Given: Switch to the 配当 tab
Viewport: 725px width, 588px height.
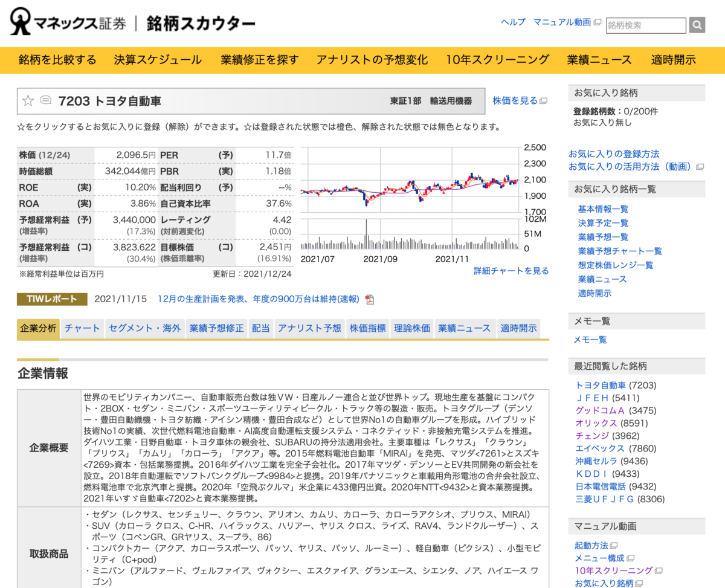Looking at the screenshot, I should (261, 328).
